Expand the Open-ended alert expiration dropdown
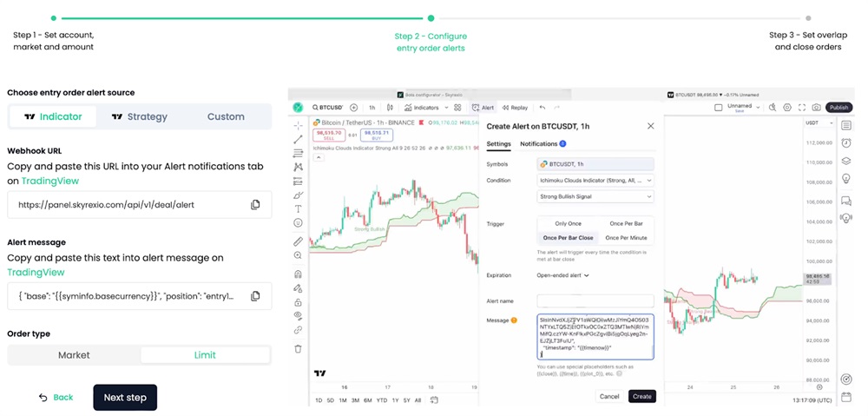The height and width of the screenshot is (416, 868). point(563,275)
